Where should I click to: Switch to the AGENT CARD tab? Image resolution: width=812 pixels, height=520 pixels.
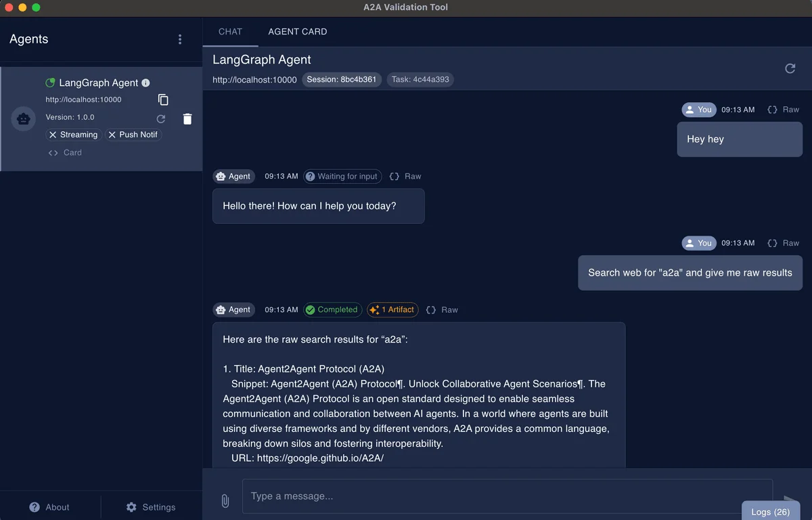click(297, 31)
